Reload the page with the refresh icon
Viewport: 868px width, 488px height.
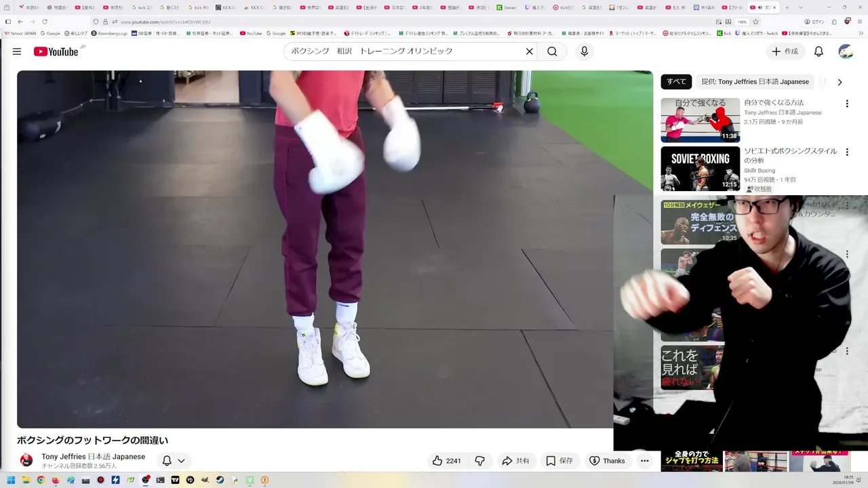(x=45, y=22)
